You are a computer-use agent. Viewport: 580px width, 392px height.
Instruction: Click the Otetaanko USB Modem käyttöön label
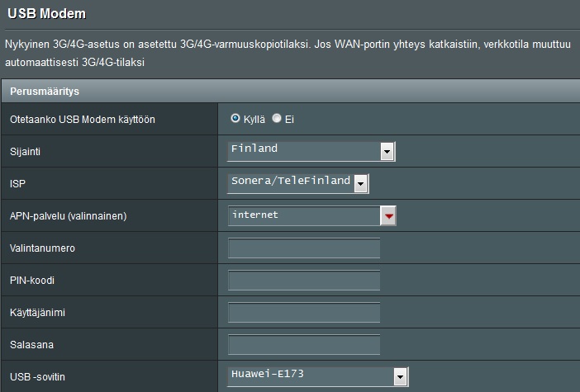tap(82, 120)
